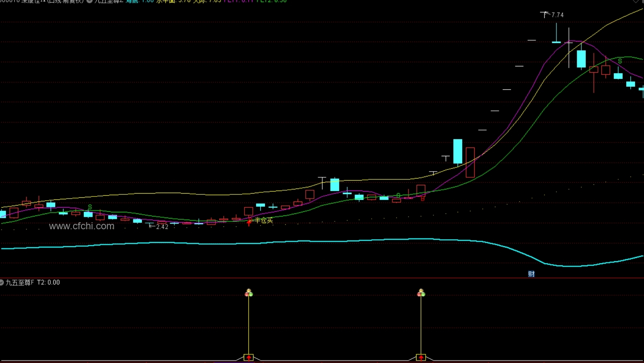The height and width of the screenshot is (363, 644).
Task: Click the 7.74 high price label
Action: click(x=557, y=15)
